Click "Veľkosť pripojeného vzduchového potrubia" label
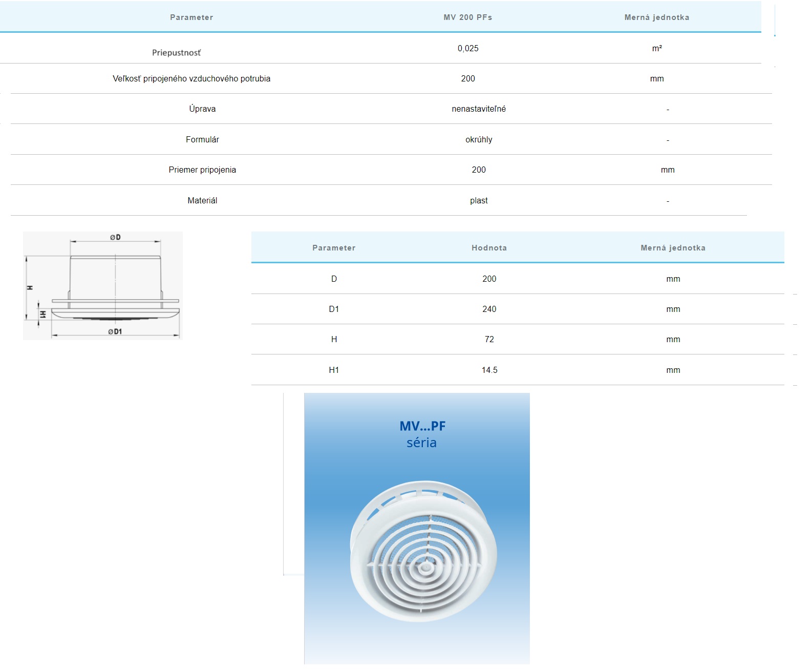The image size is (812, 670). pyautogui.click(x=191, y=78)
